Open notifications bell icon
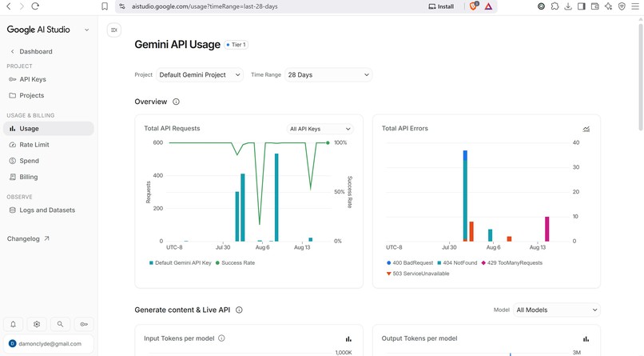The width and height of the screenshot is (644, 356). point(13,324)
